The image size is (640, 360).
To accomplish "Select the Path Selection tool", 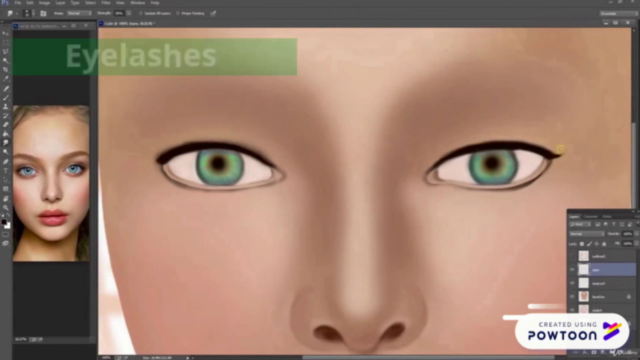I will pos(6,180).
